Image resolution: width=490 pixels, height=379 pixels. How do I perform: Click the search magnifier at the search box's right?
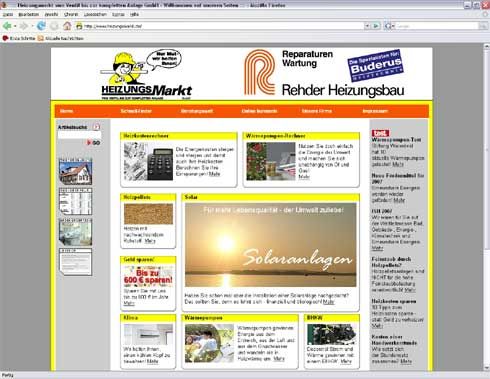483,26
